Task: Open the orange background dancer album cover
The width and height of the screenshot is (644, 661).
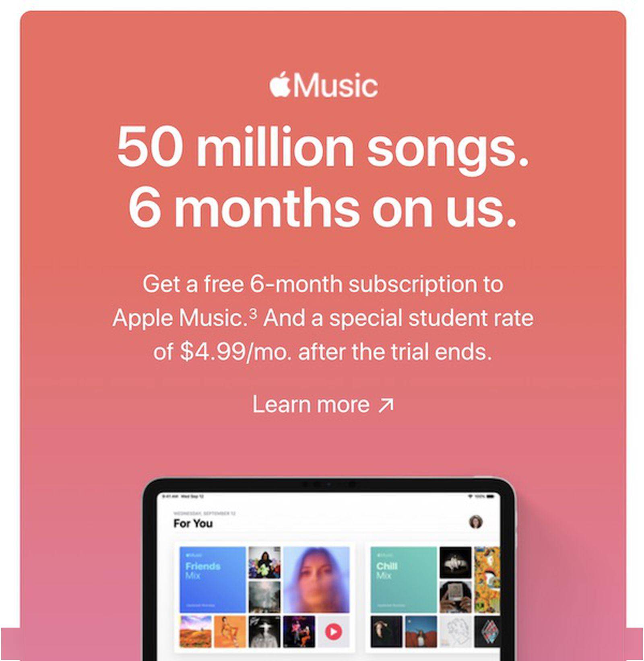Action: tap(230, 632)
